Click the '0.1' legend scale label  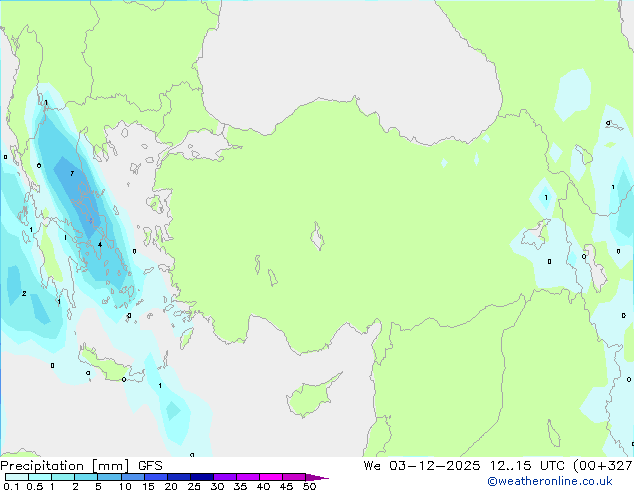(11, 486)
